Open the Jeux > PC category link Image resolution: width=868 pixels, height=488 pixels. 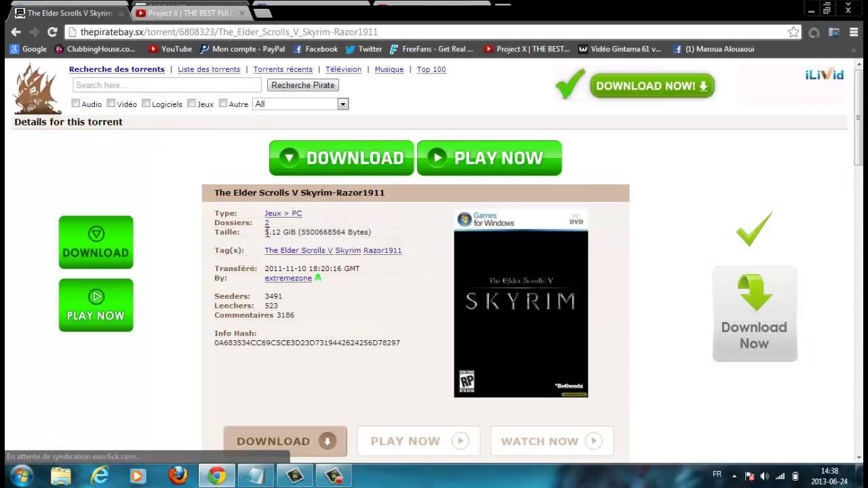(283, 213)
